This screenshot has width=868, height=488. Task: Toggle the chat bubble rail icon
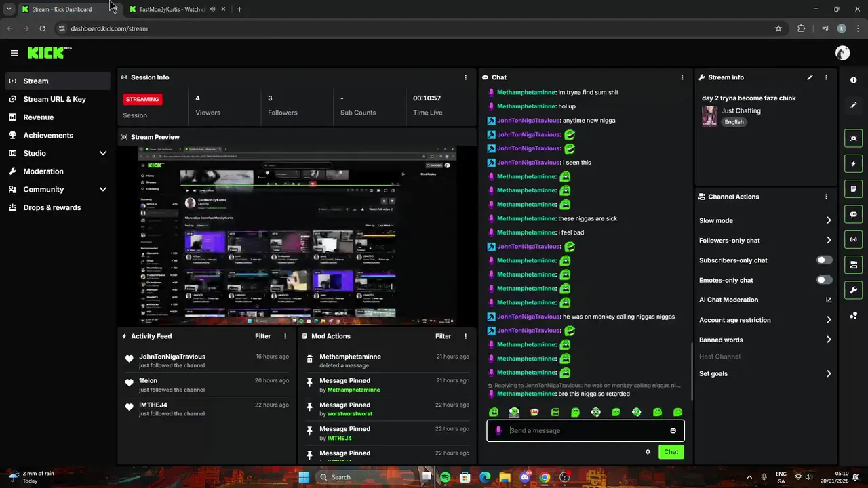coord(853,214)
